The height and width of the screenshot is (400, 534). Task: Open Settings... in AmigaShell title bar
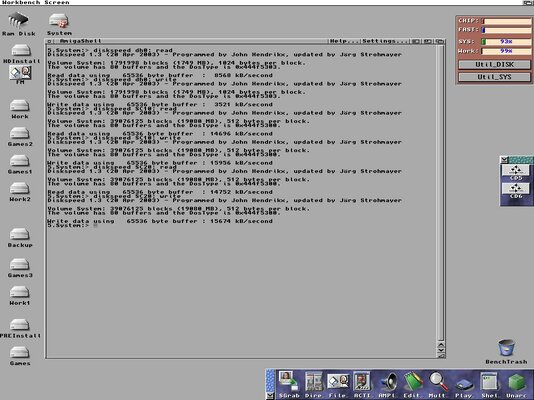385,41
